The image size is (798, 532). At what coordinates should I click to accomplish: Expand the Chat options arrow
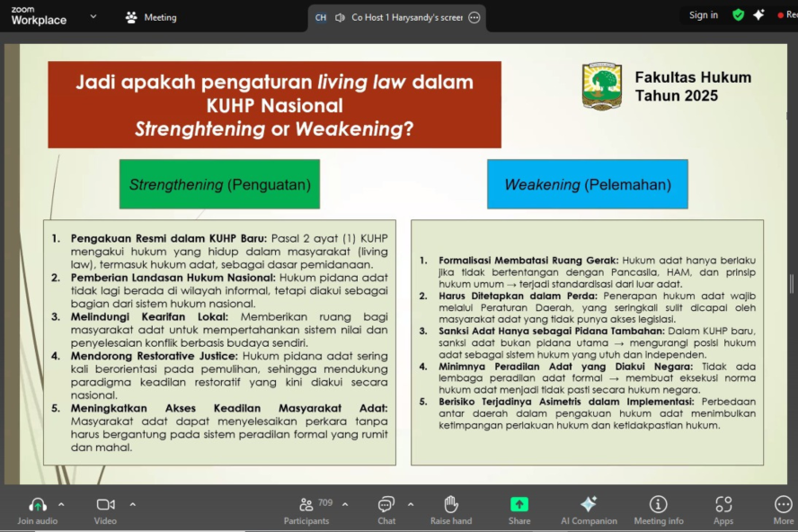click(x=411, y=504)
